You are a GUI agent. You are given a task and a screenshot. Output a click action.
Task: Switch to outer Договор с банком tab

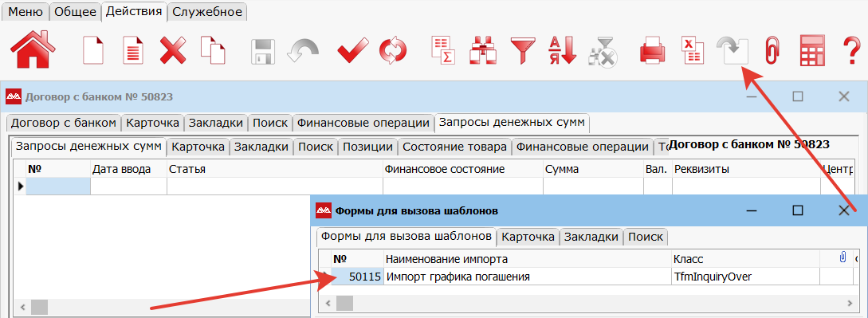click(x=64, y=123)
